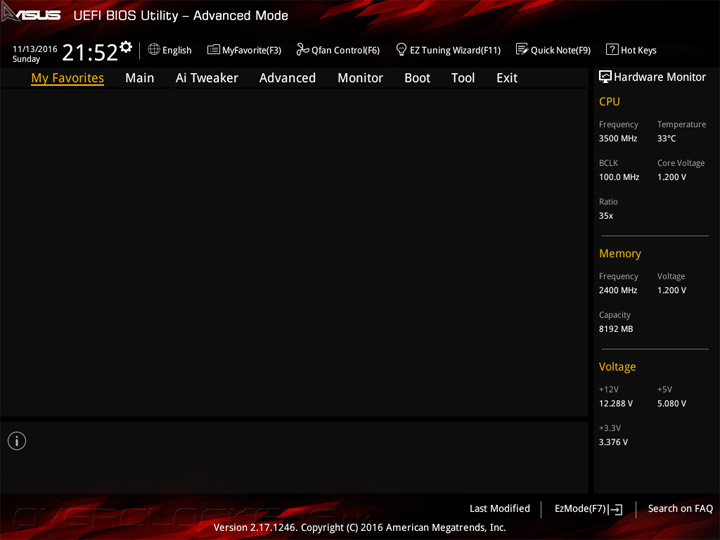Open the clock settings gear icon

[x=126, y=47]
